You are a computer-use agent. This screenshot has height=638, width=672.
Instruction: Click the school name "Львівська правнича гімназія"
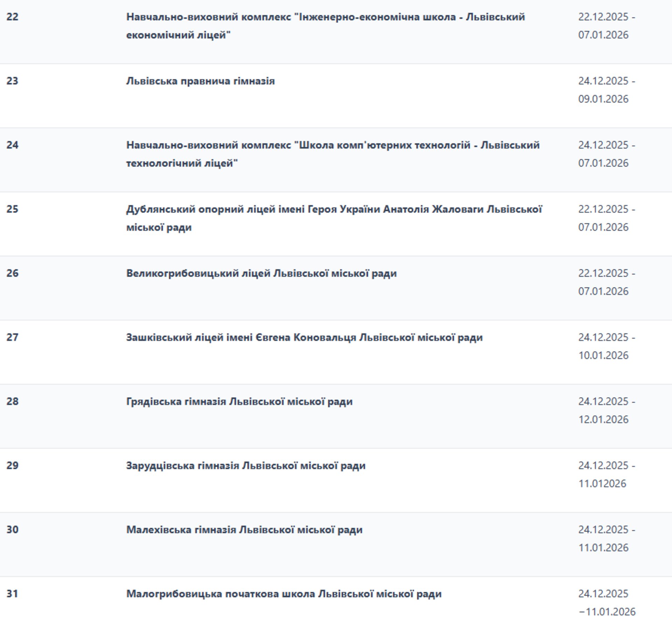[200, 81]
